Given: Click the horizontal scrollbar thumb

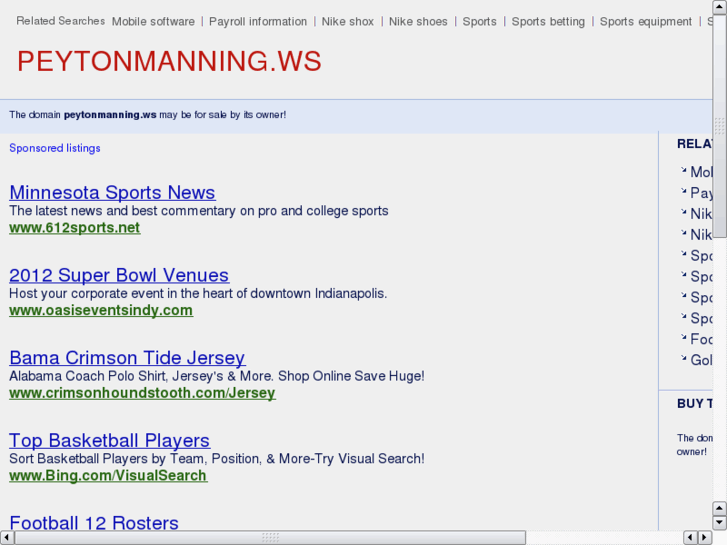Looking at the screenshot, I should tap(270, 537).
